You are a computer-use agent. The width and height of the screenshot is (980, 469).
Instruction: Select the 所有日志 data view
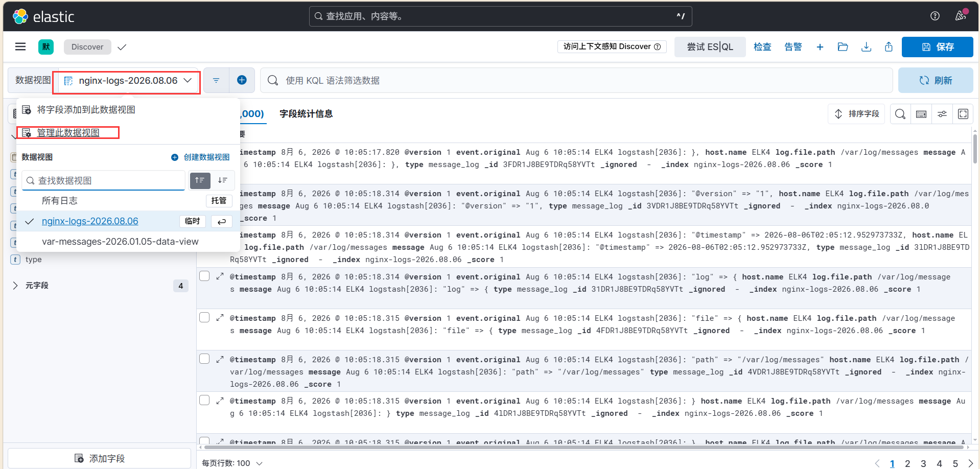point(128,201)
